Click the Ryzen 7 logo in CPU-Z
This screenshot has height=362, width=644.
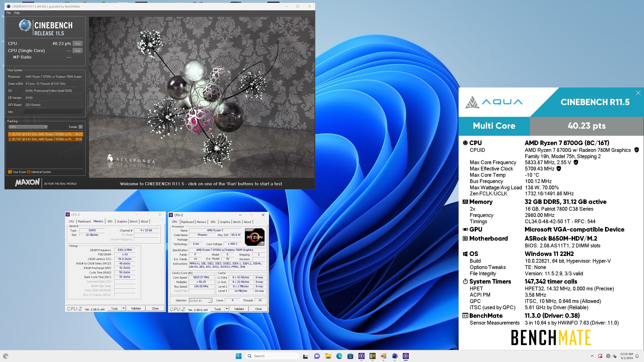coord(255,237)
